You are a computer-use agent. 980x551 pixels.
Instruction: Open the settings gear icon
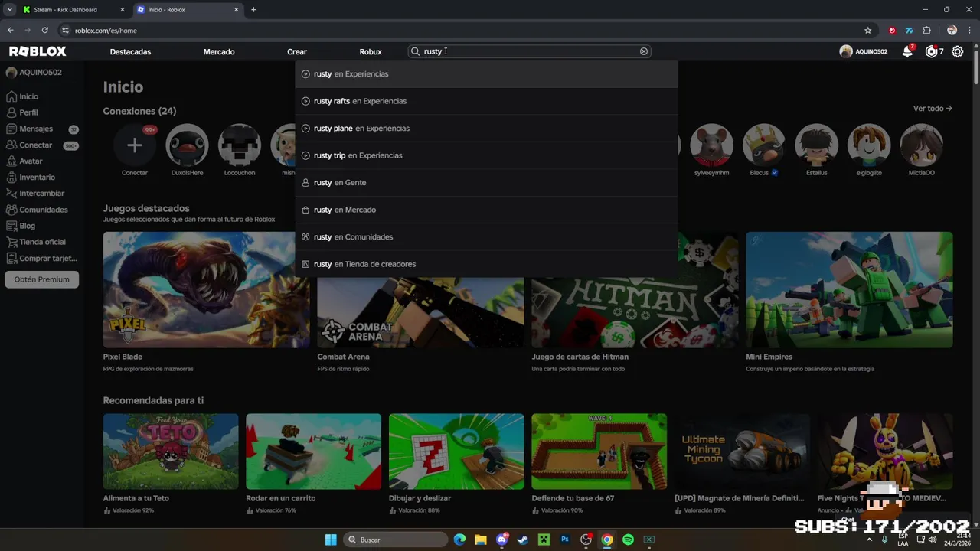pyautogui.click(x=958, y=51)
